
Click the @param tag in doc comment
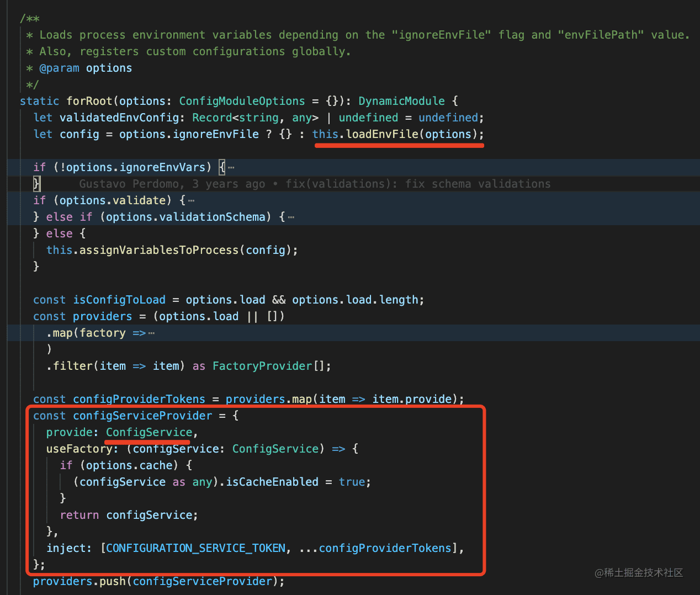tap(59, 68)
